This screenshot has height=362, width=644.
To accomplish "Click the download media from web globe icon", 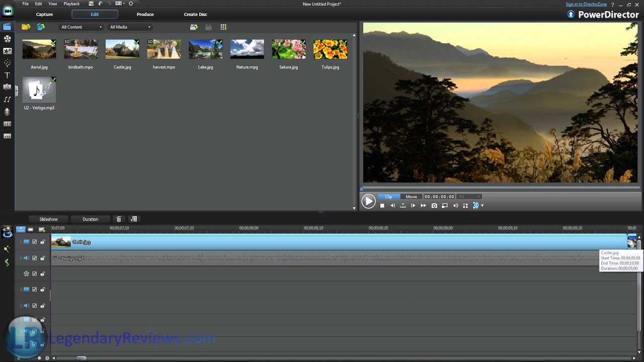I will [x=41, y=27].
